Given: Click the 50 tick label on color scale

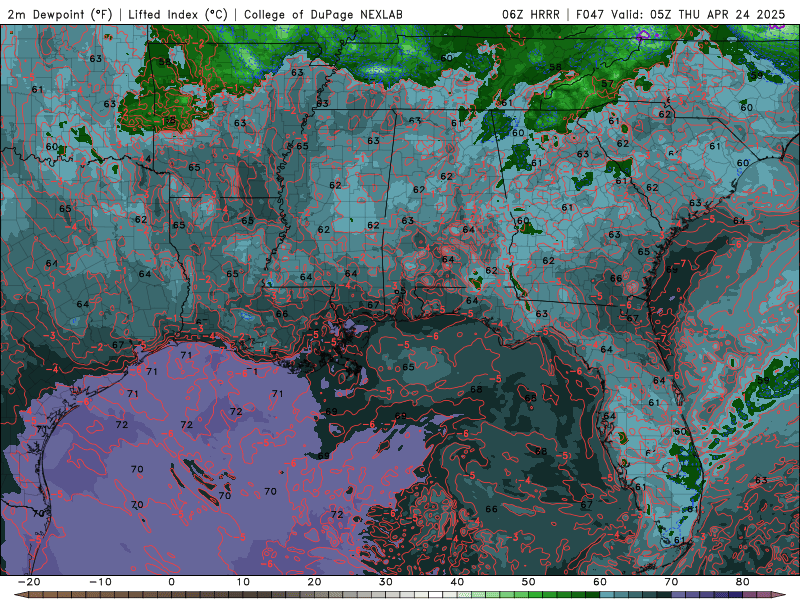Looking at the screenshot, I should [529, 582].
